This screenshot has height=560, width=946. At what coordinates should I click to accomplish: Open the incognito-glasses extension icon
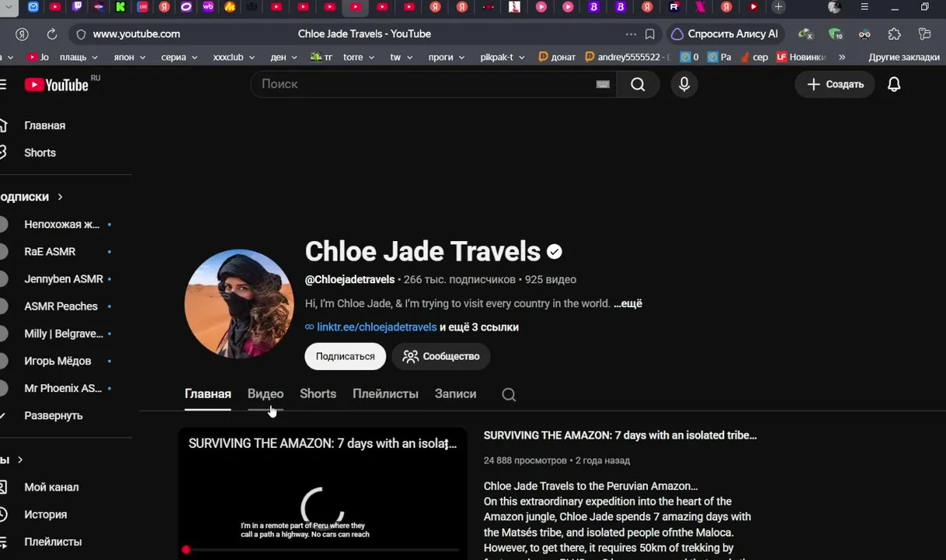[864, 34]
